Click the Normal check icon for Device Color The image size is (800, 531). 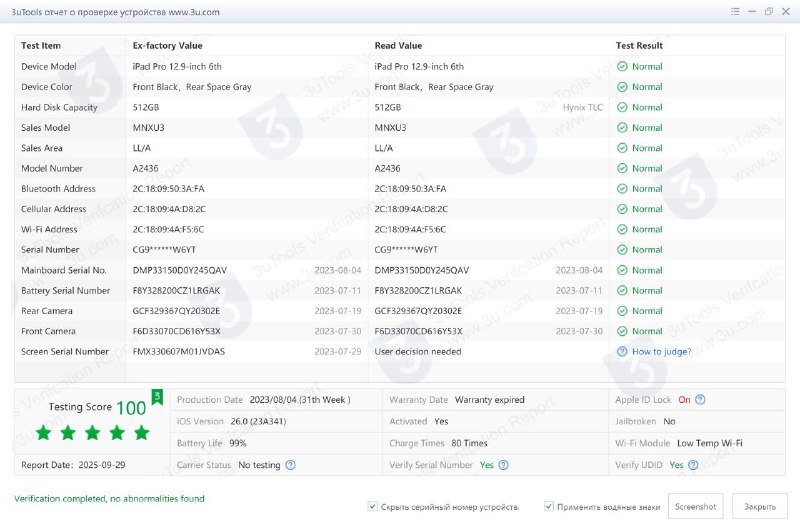[x=622, y=87]
